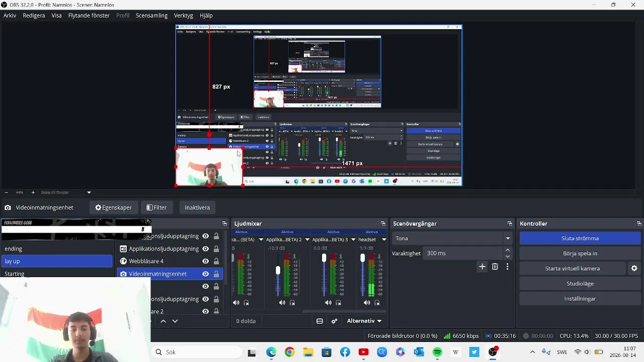Zoom out the preview with minus icon
Viewport: 644px width, 362px height.
6,193
